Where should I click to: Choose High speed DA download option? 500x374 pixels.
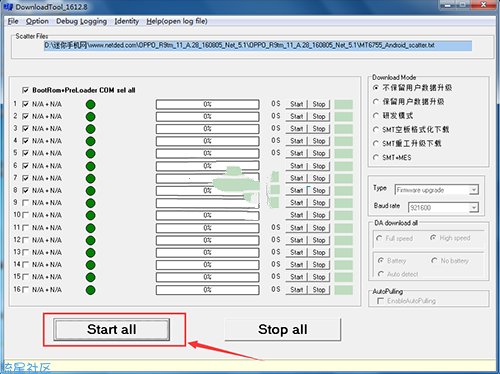click(433, 238)
